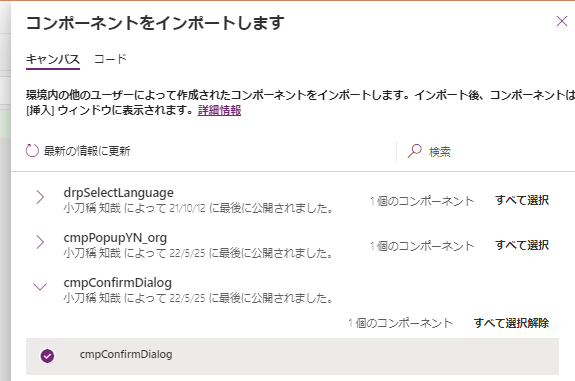Click すべて選択解除 for cmpConfirmDialog
Screen dimensions: 575x381
click(x=511, y=323)
